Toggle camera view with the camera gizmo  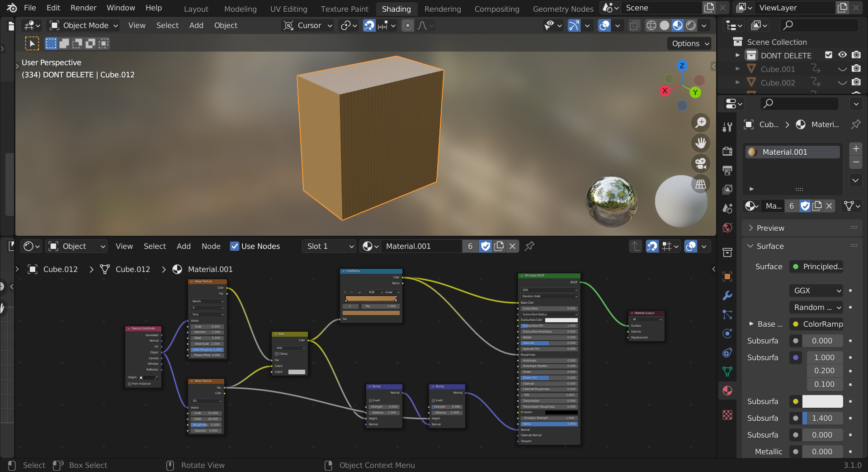701,163
